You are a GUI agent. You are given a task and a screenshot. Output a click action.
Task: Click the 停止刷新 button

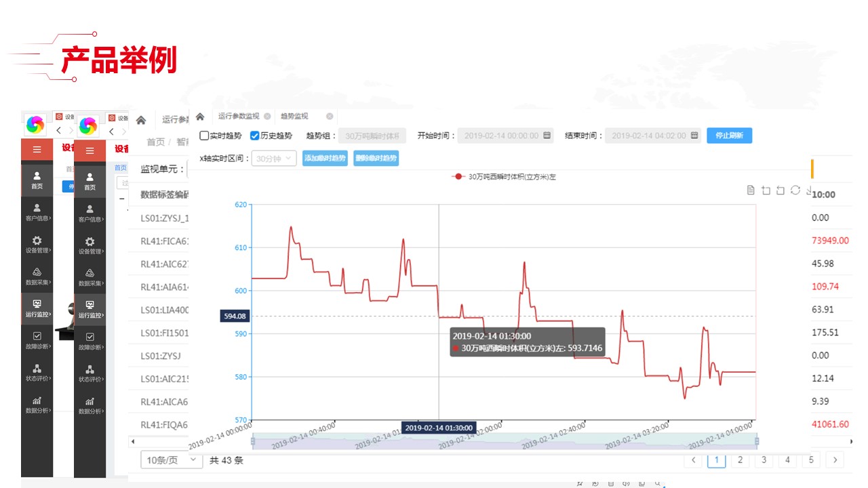click(x=729, y=136)
